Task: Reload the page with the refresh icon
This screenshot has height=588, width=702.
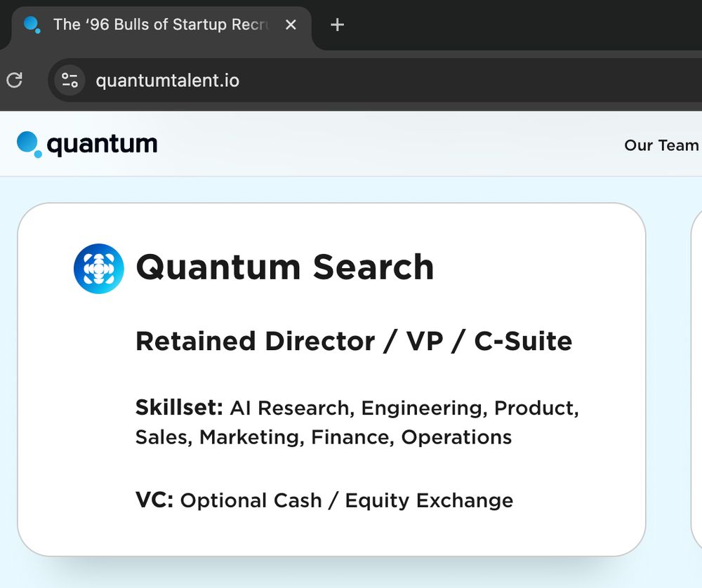Action: tap(14, 81)
